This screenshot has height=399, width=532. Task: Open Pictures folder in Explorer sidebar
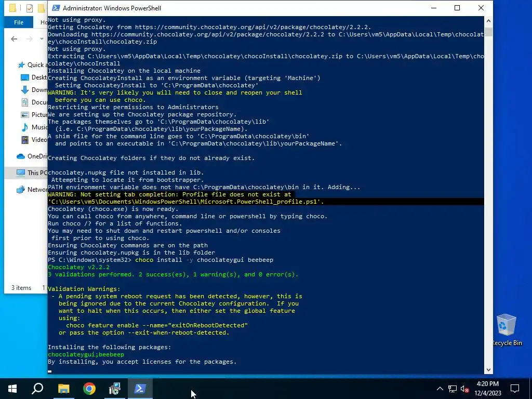(34, 115)
